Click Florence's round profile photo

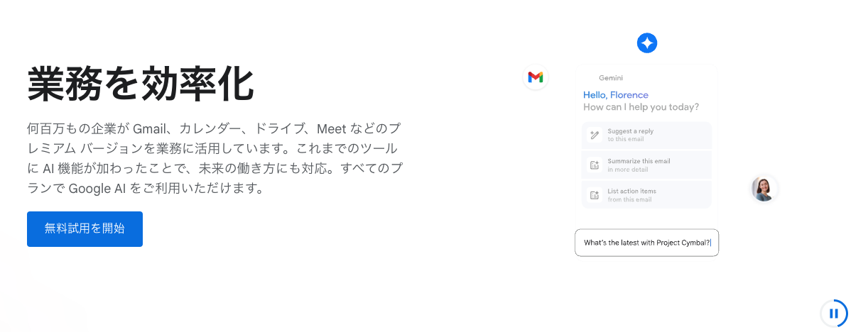coord(764,189)
